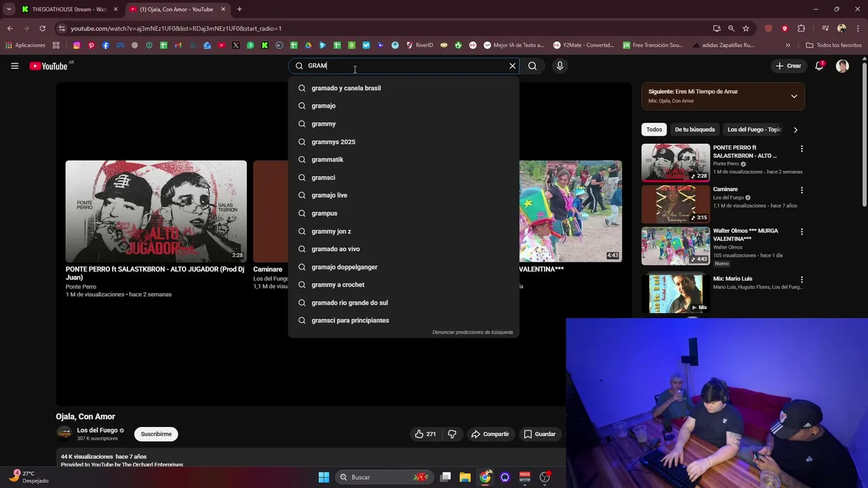Open the Facebook bookmark icon
This screenshot has height=488, width=868.
point(106,45)
